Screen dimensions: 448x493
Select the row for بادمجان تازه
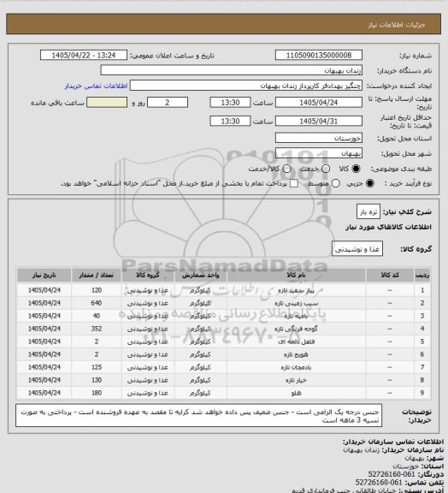coord(224,367)
